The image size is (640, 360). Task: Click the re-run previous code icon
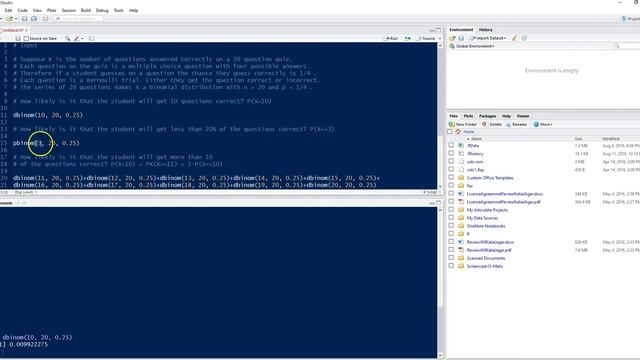tap(407, 38)
